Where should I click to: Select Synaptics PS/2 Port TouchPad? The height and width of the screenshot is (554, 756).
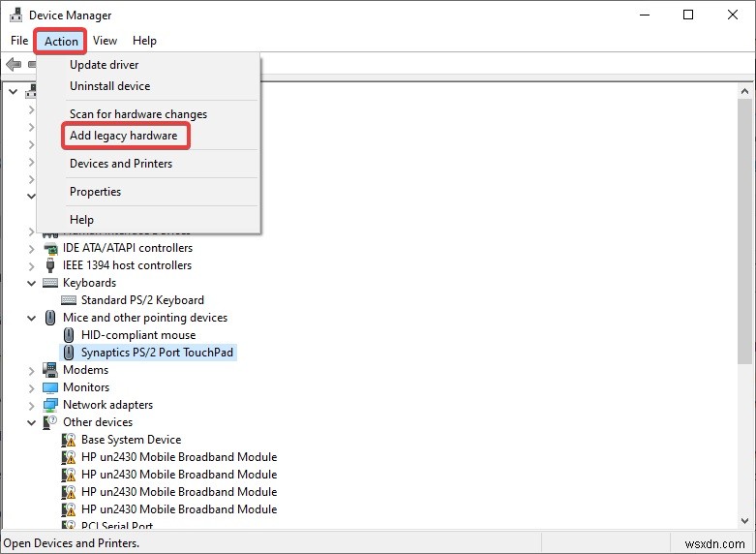[x=157, y=353]
